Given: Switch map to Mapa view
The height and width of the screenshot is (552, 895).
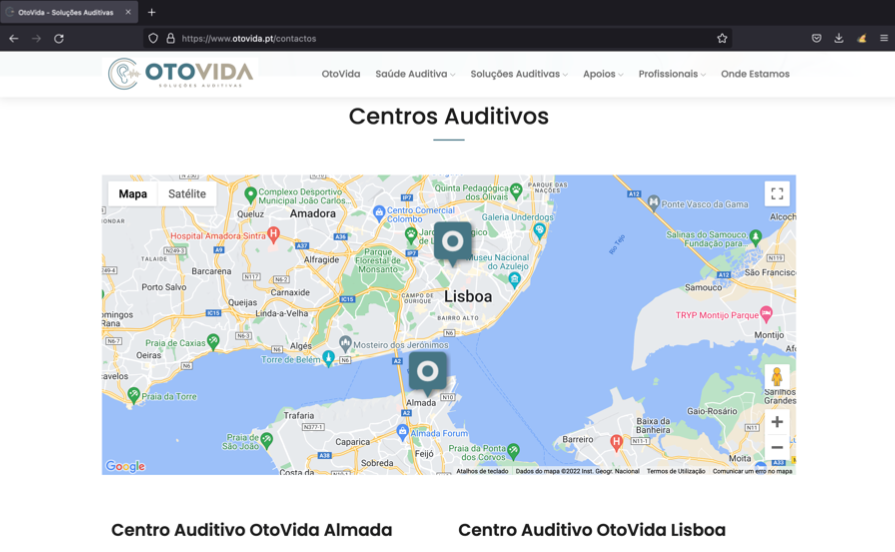Looking at the screenshot, I should point(133,194).
